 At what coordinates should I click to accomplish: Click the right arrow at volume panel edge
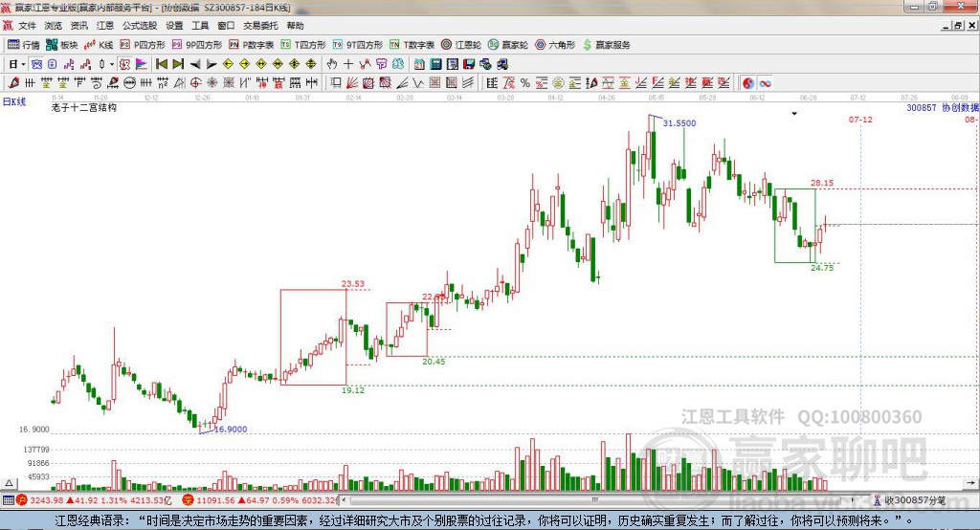970,483
